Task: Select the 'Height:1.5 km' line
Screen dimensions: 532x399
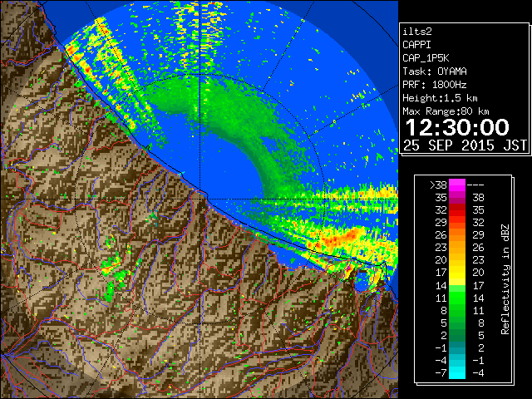Action: point(440,98)
